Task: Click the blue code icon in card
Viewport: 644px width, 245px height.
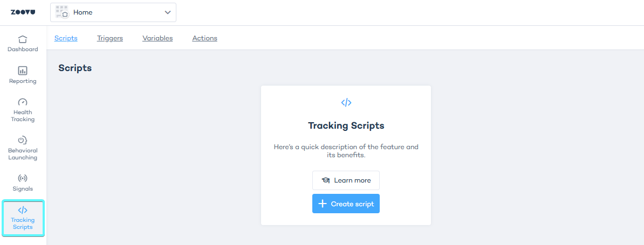Action: tap(346, 102)
